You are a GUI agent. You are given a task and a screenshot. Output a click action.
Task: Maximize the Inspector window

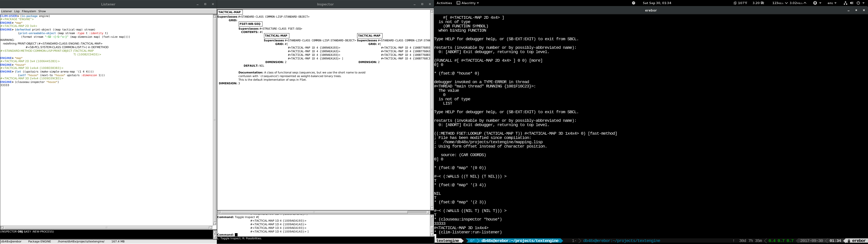422,4
